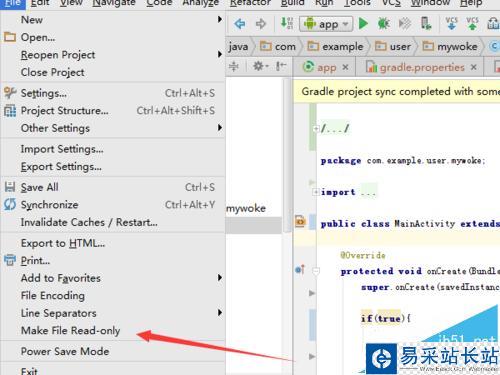Click the Open folder icon
This screenshot has height=375, width=500.
(10, 37)
